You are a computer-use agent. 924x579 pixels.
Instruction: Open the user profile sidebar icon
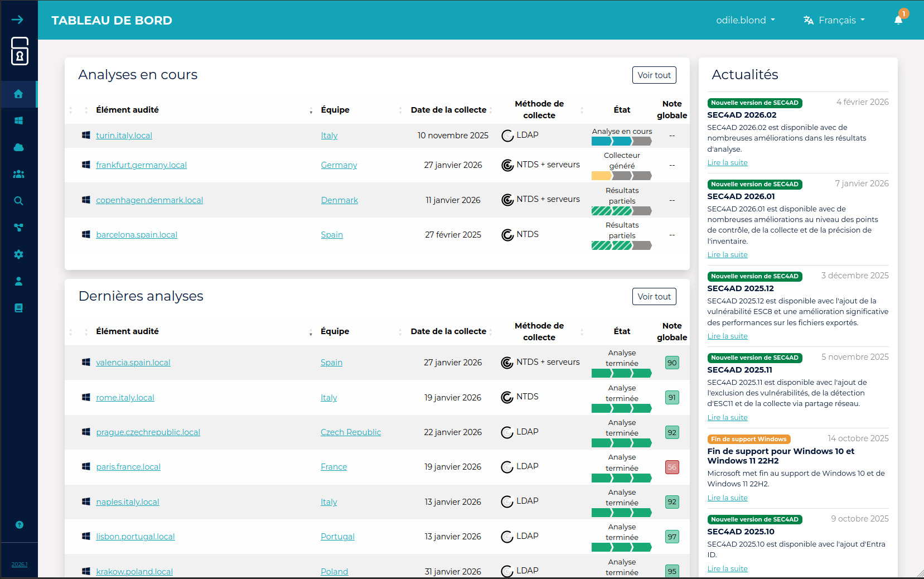[19, 281]
